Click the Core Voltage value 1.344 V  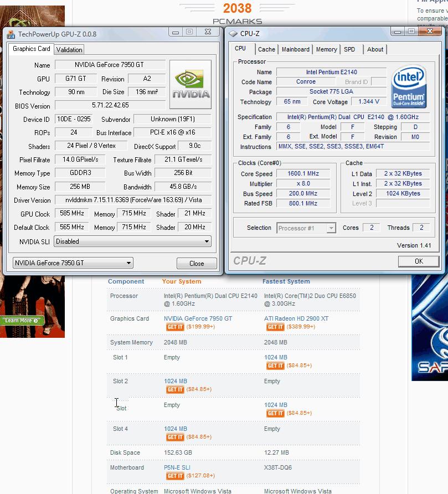pyautogui.click(x=369, y=101)
